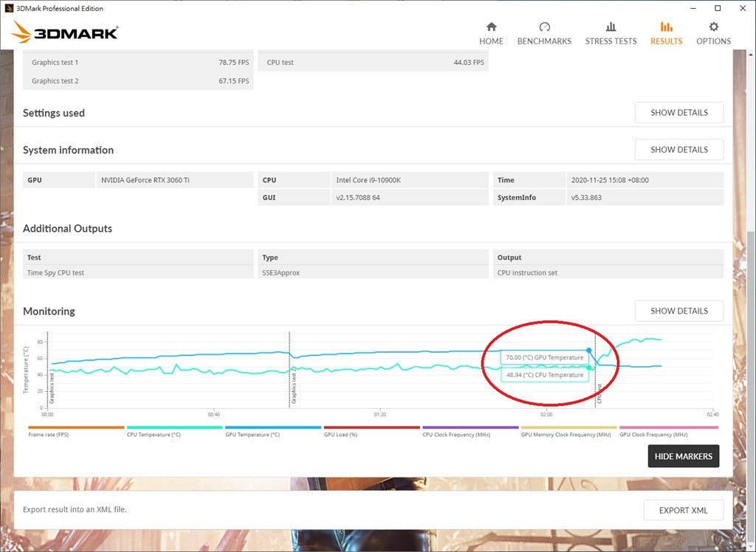Screen dimensions: 756x552
Task: Show details for Monitoring
Action: pos(679,311)
